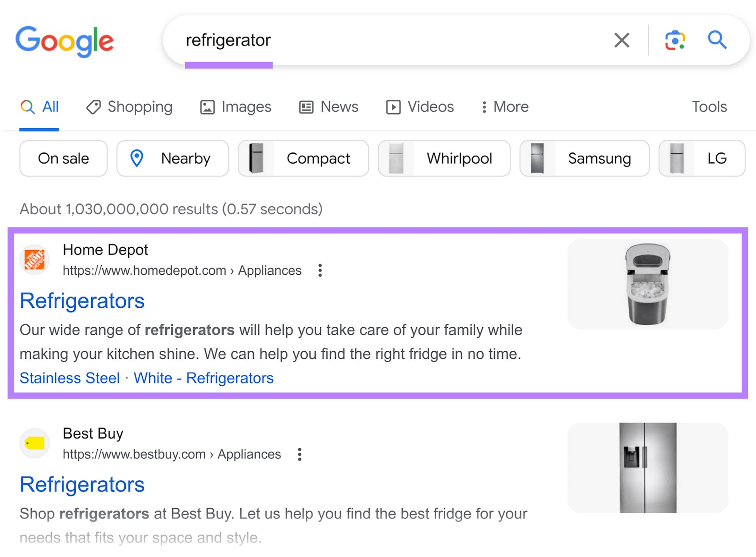
Task: Select the Shopping tab tag icon
Action: pyautogui.click(x=93, y=107)
